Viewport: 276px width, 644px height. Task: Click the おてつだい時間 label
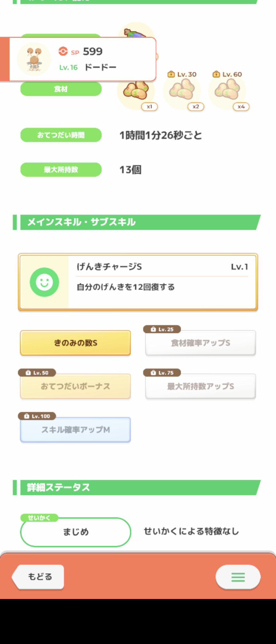click(x=61, y=135)
